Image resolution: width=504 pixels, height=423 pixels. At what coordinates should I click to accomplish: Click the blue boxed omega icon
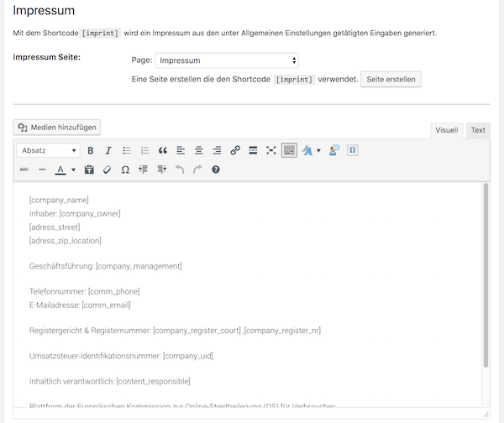tap(352, 150)
